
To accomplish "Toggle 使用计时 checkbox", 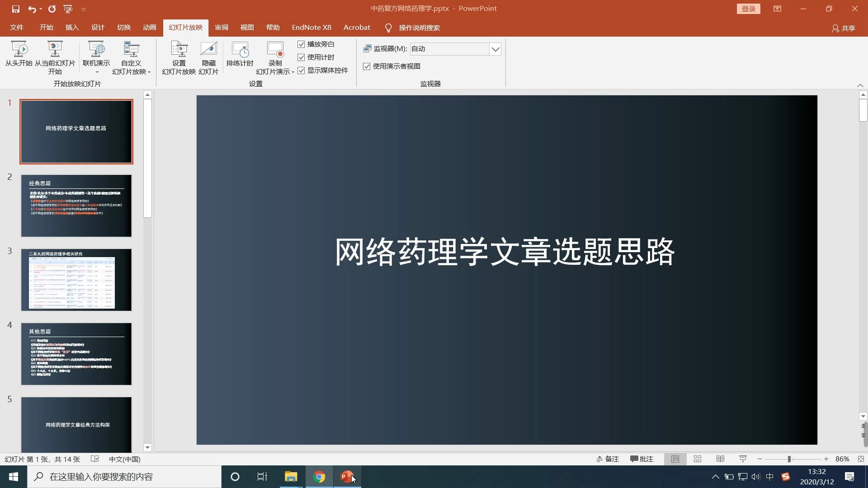I will pos(302,57).
